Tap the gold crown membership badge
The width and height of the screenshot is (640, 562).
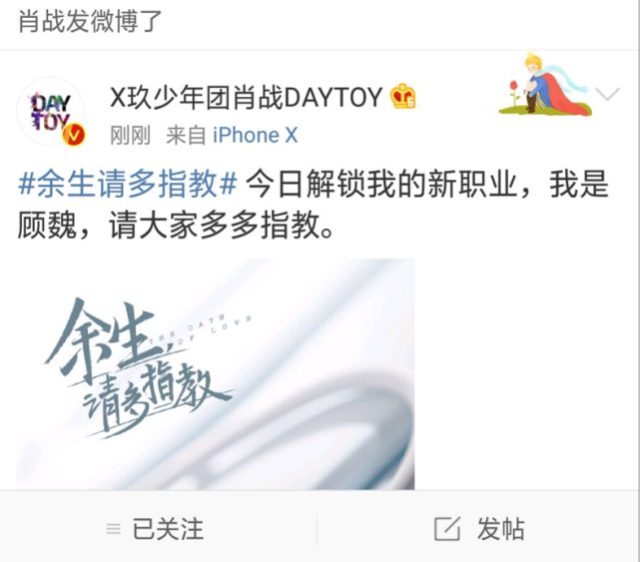[x=403, y=96]
